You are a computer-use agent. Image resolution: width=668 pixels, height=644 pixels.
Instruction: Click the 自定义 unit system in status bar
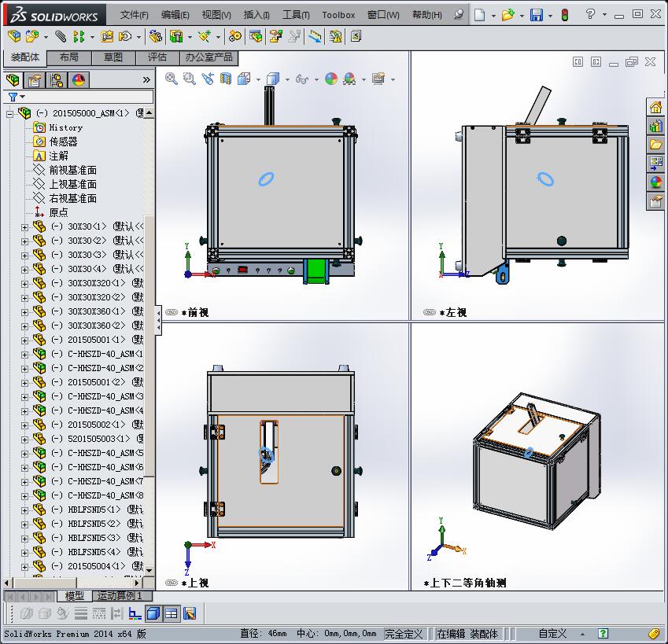pyautogui.click(x=552, y=634)
